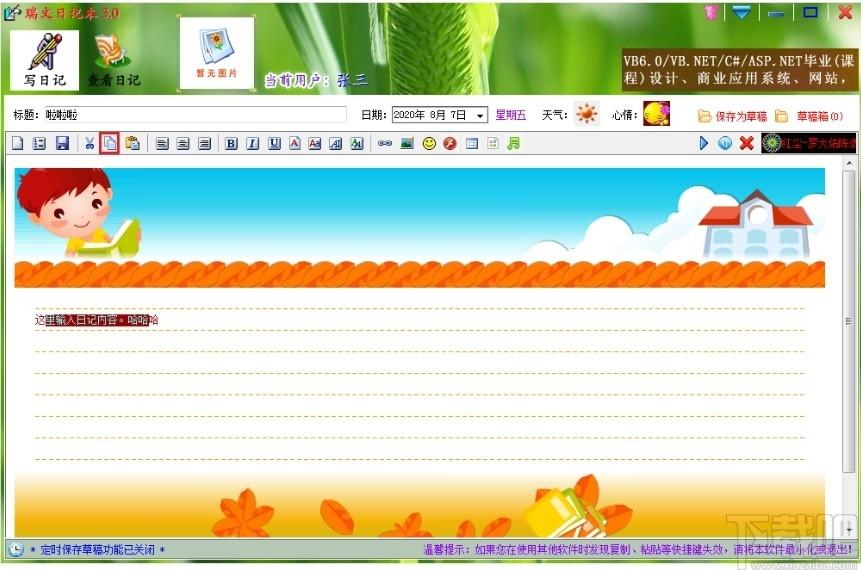
Task: Open the font color icon with red A
Action: [x=295, y=143]
